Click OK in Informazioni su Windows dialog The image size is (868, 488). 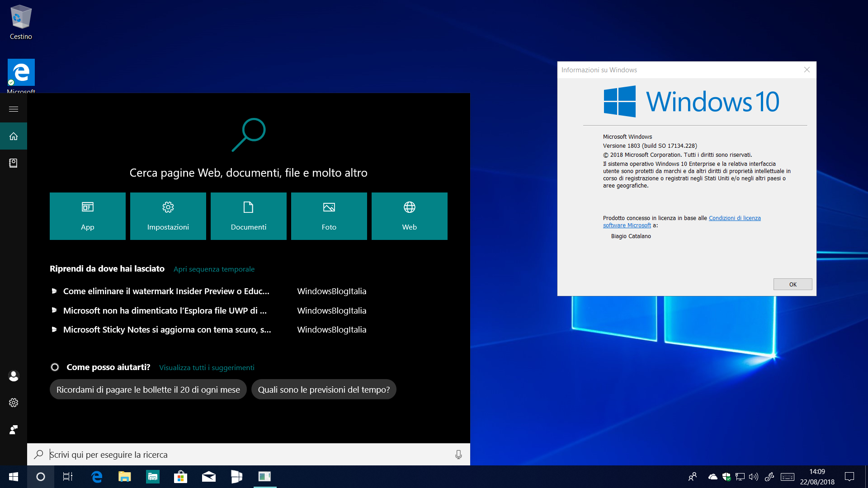pos(793,284)
